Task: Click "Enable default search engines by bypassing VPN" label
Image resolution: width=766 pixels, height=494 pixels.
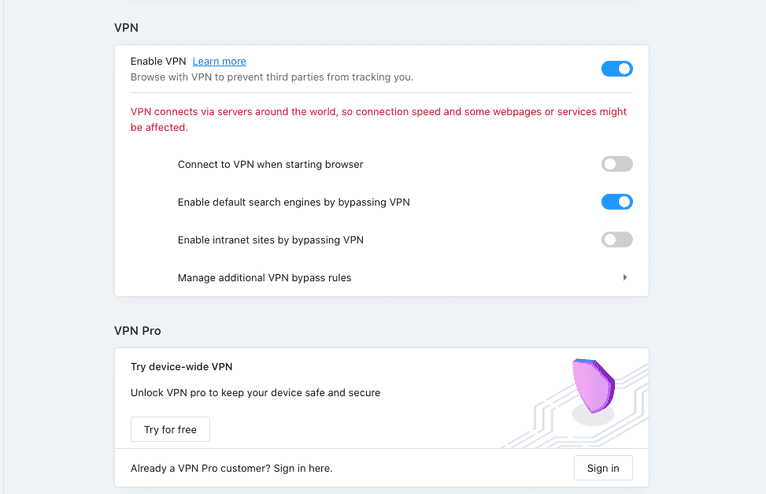Action: coord(293,202)
